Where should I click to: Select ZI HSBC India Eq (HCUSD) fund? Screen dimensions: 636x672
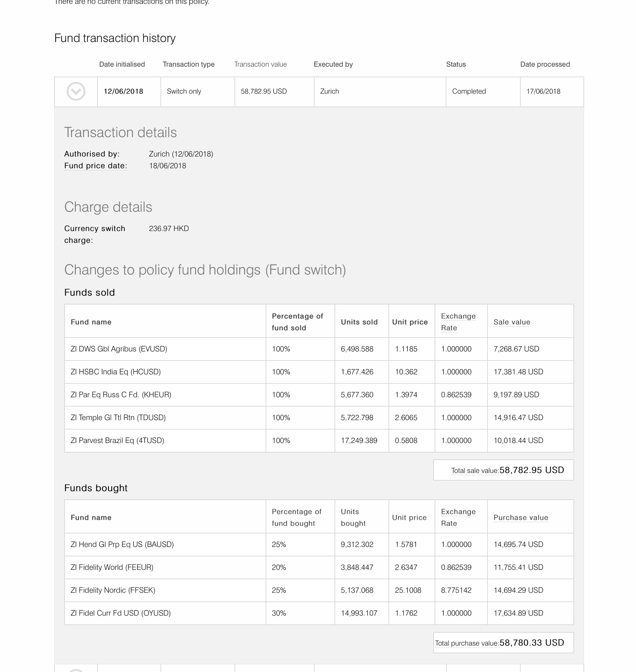(x=115, y=372)
